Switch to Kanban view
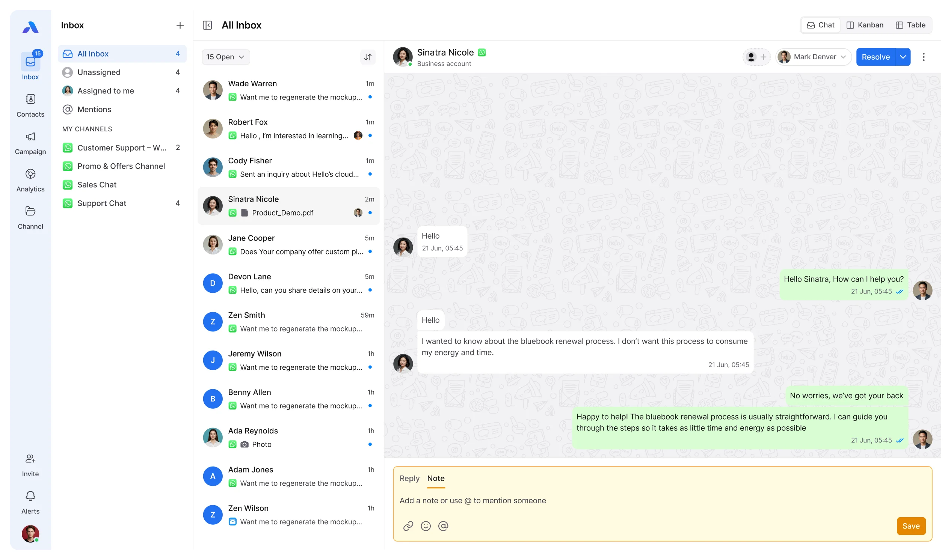This screenshot has height=560, width=951. click(865, 25)
